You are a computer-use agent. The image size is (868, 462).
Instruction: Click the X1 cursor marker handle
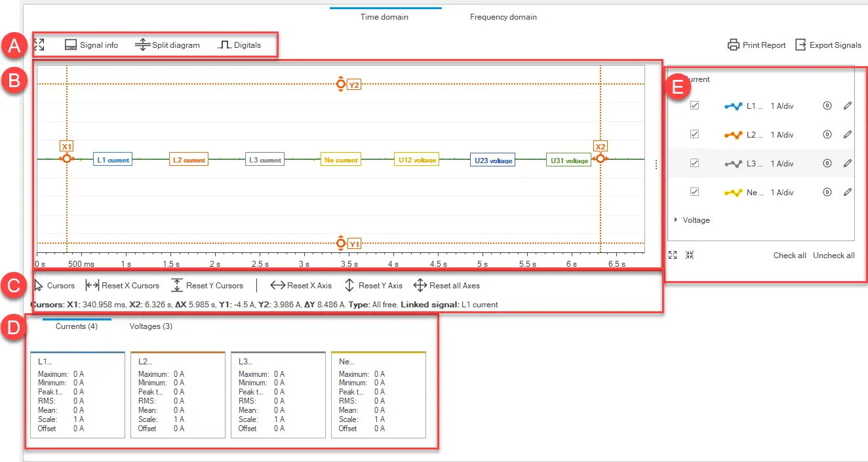click(66, 158)
